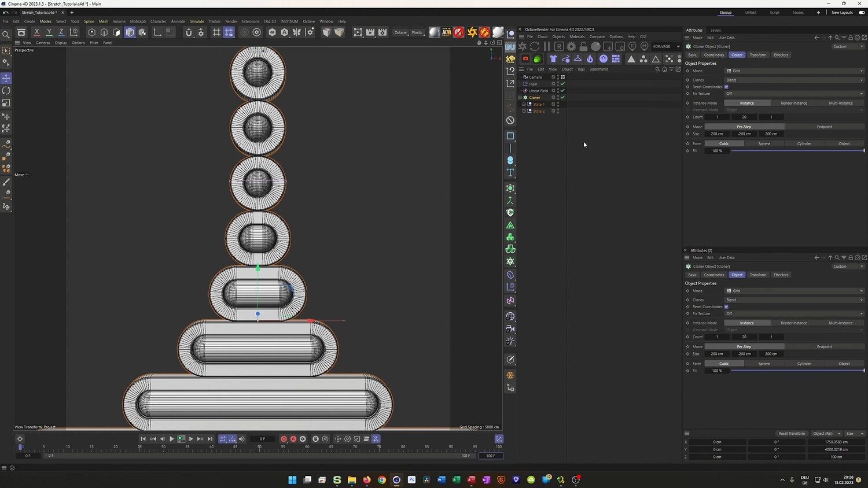Toggle the Camera layer box in Object Manager
Viewport: 868px width, 488px height.
click(x=553, y=77)
